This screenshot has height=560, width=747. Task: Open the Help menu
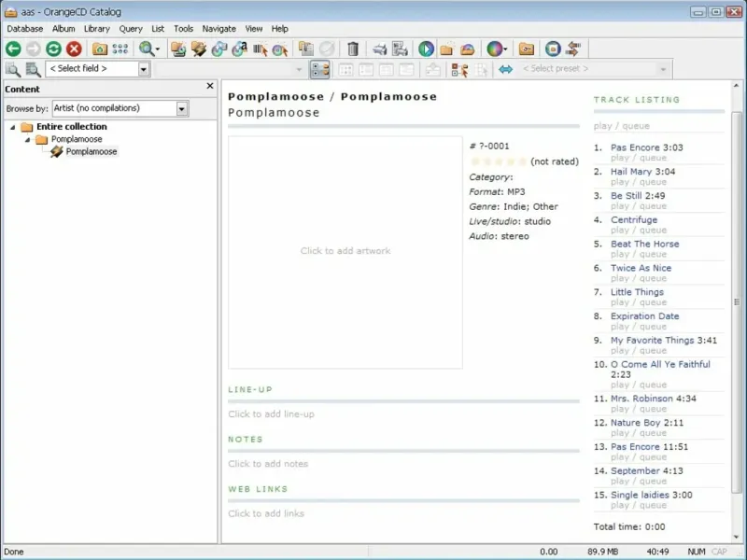(x=279, y=29)
